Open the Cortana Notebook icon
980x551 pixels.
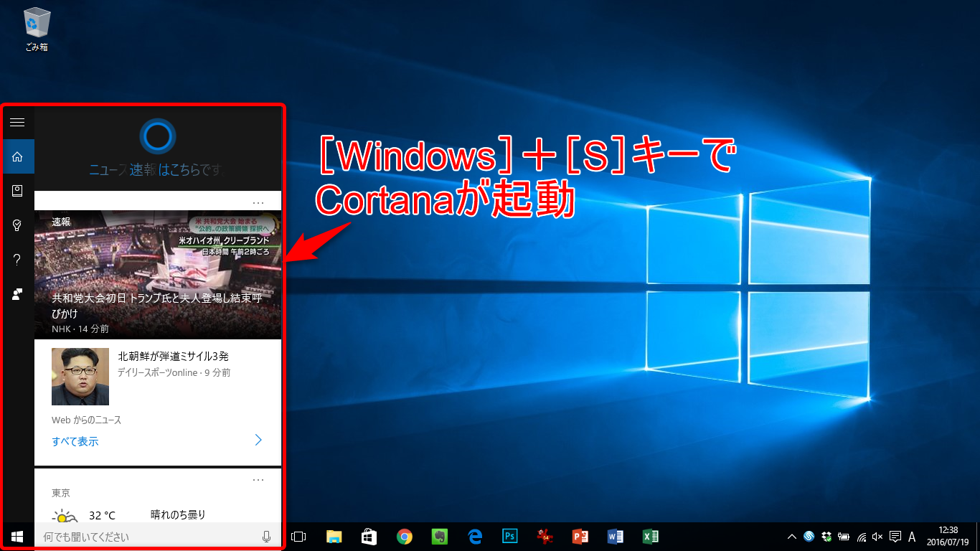(17, 191)
